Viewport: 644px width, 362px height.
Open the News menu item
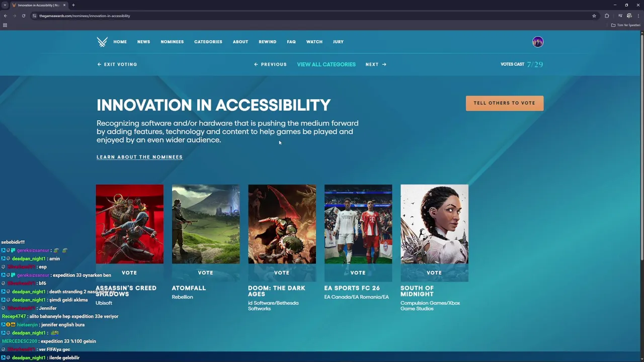[143, 42]
